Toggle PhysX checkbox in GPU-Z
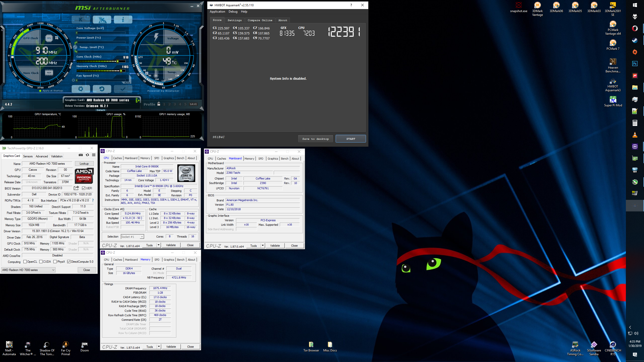Screen dimensions: 644x362 pyautogui.click(x=55, y=262)
